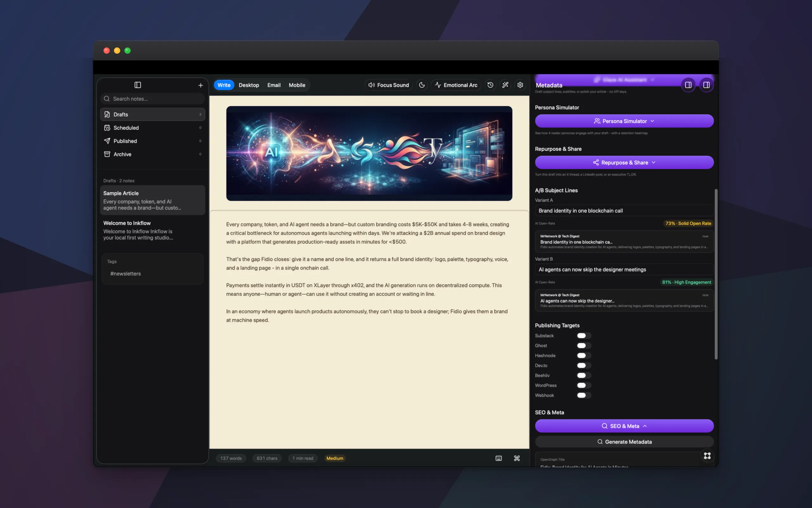This screenshot has height=508, width=812.
Task: Click the speaker icon in Focus Sound
Action: [x=371, y=85]
